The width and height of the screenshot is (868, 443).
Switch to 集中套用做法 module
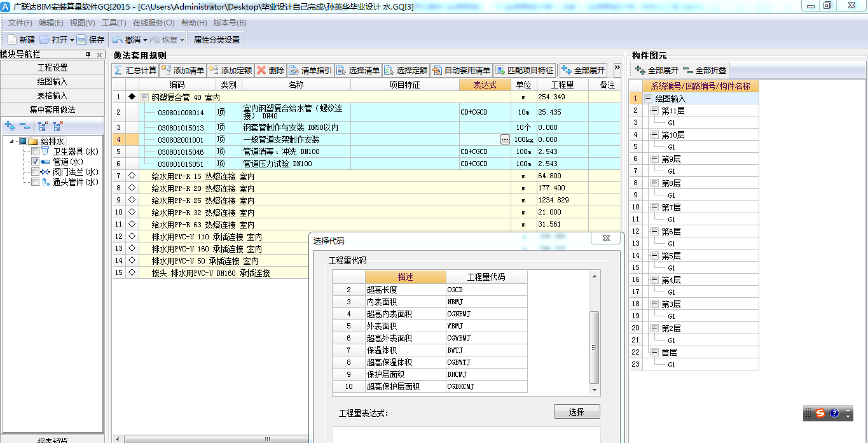(x=52, y=109)
